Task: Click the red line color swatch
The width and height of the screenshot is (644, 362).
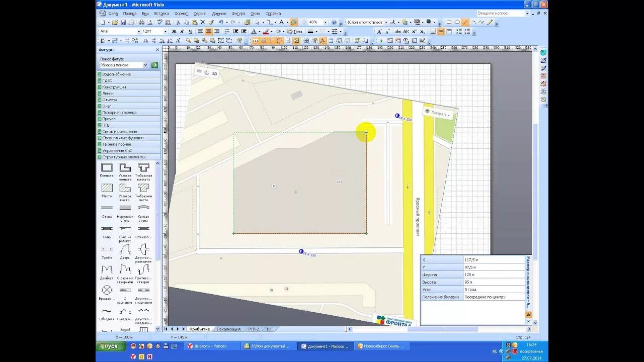Action: point(266,31)
